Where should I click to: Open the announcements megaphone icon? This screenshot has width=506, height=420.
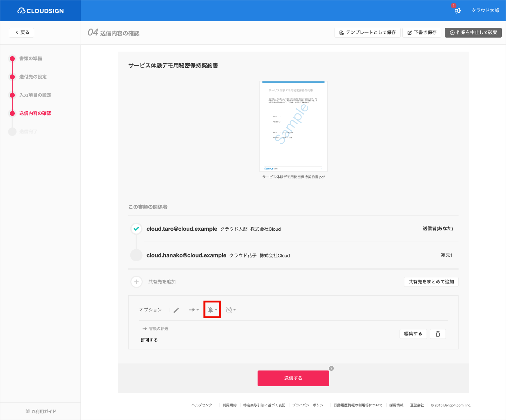[457, 11]
